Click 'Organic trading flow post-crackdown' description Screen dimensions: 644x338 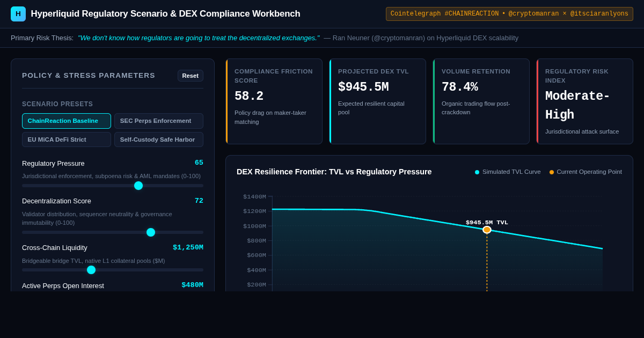click(476, 108)
